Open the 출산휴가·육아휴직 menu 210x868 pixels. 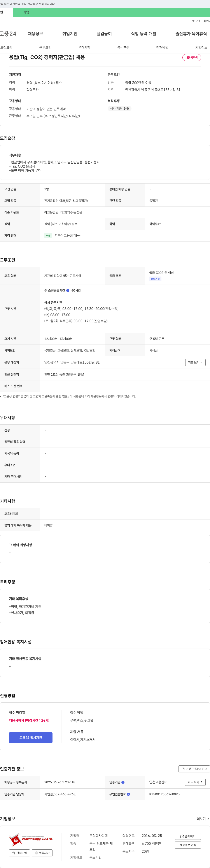(191, 34)
